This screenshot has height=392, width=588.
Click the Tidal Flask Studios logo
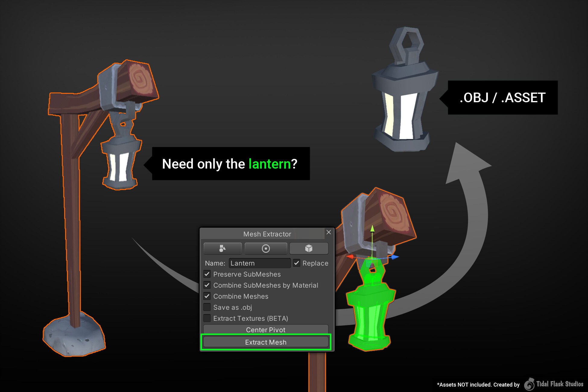pyautogui.click(x=530, y=384)
